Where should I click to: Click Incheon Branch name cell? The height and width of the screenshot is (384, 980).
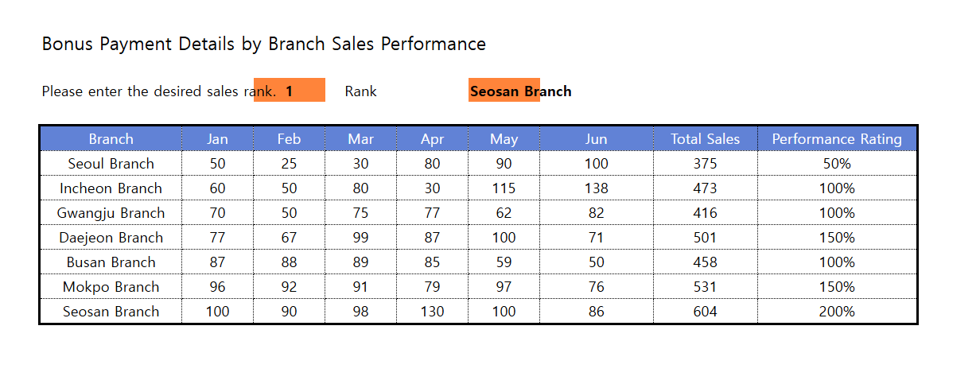point(111,188)
